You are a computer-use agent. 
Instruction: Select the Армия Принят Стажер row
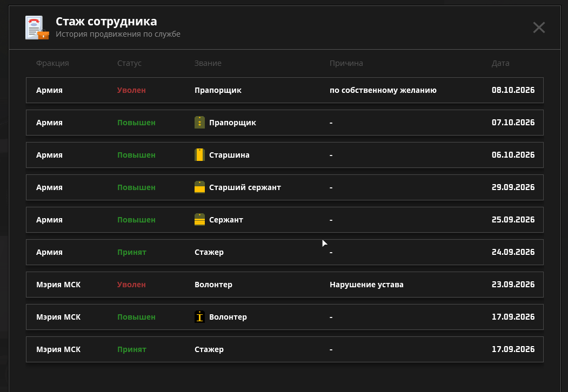point(285,252)
